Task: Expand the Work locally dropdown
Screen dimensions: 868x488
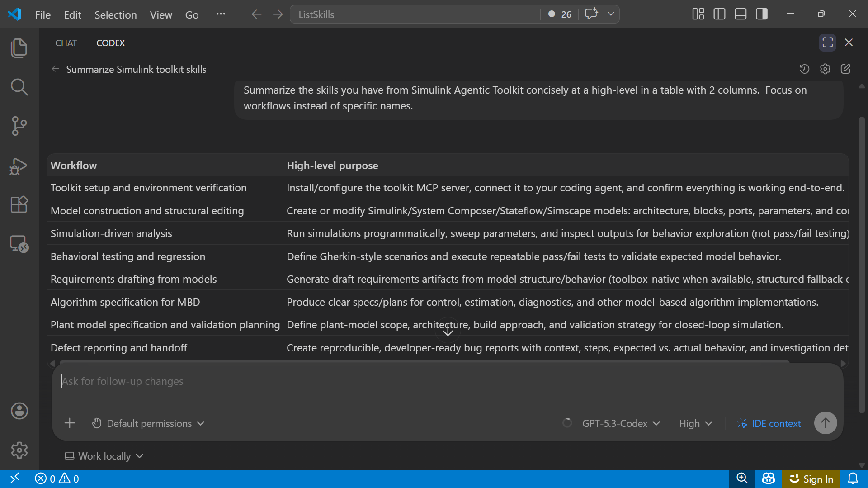Action: click(x=104, y=456)
